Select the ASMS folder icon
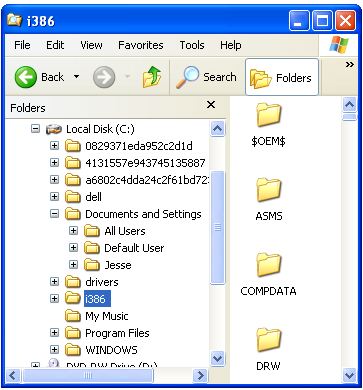The image size is (363, 390). pyautogui.click(x=269, y=190)
